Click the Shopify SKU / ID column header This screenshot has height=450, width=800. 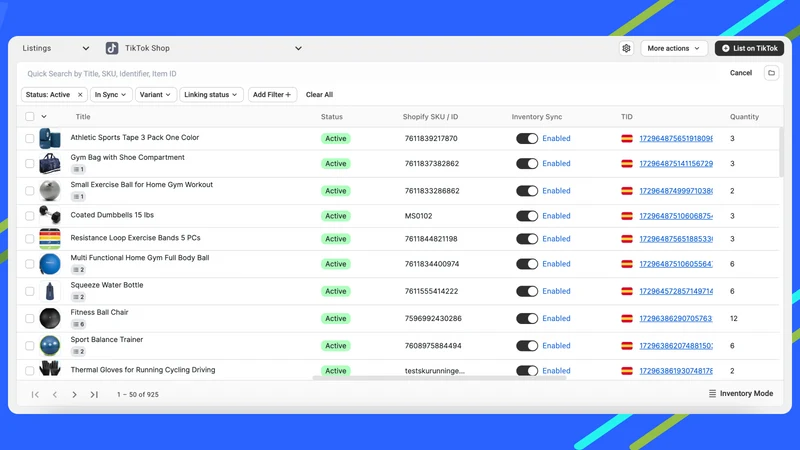(430, 117)
